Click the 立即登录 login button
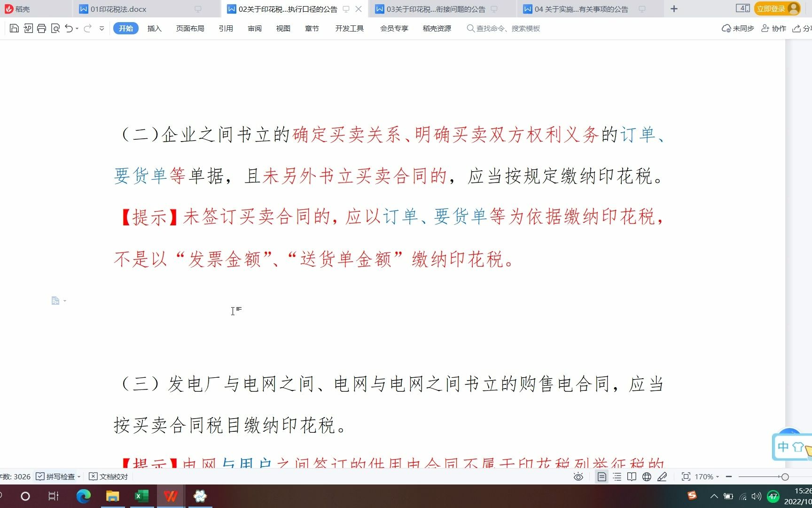The image size is (812, 508). coord(777,8)
